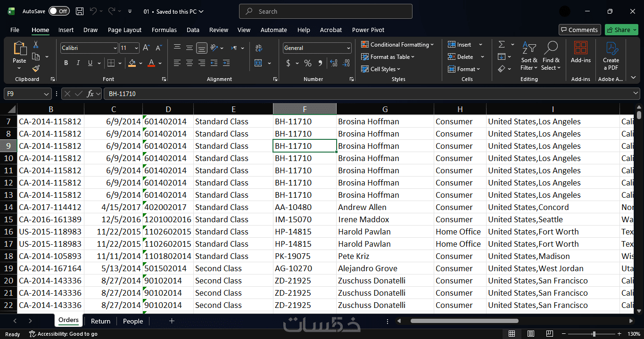644x339 pixels.
Task: Open the File menu
Action: 15,30
